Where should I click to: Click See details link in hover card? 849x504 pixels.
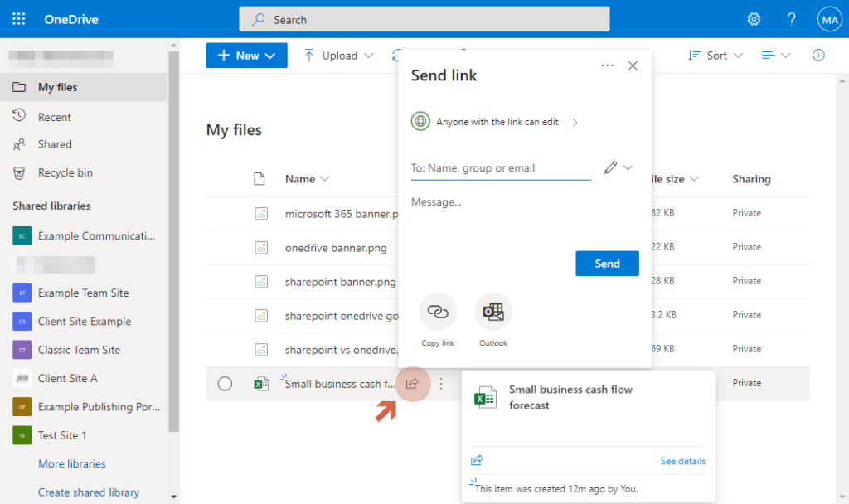point(683,461)
